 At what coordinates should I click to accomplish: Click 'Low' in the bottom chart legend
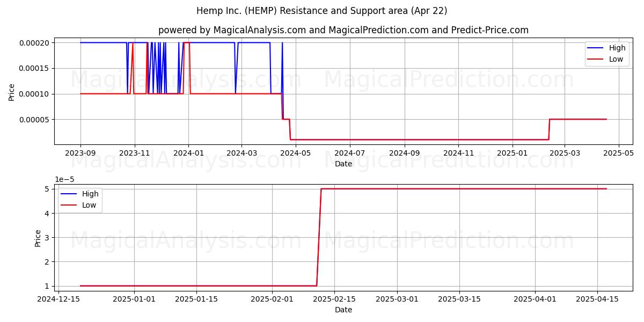pos(89,205)
